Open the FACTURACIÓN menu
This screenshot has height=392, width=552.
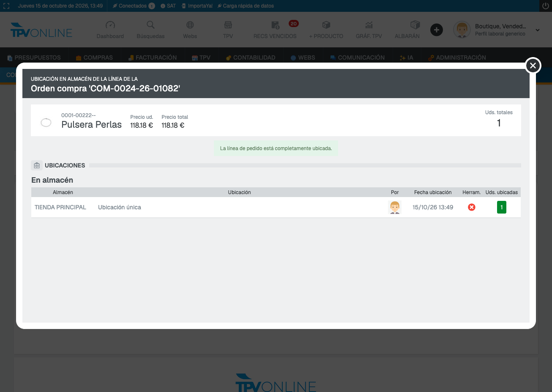152,58
